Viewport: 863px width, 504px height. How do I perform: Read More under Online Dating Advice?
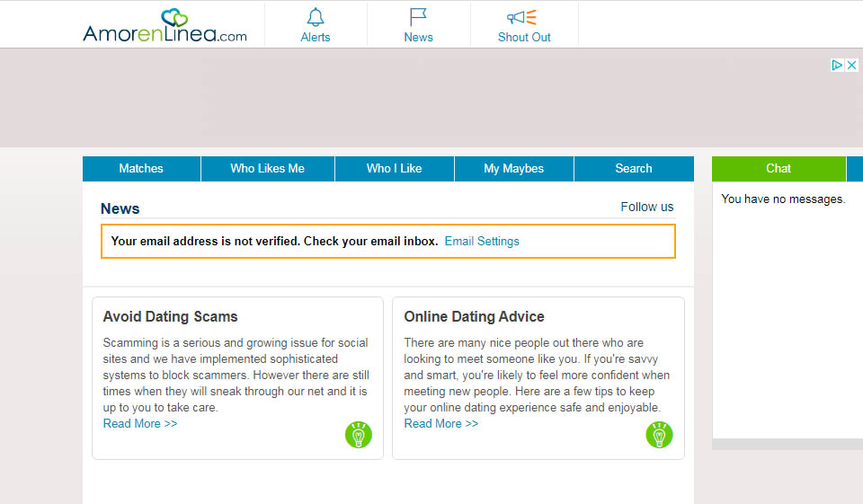coord(441,423)
